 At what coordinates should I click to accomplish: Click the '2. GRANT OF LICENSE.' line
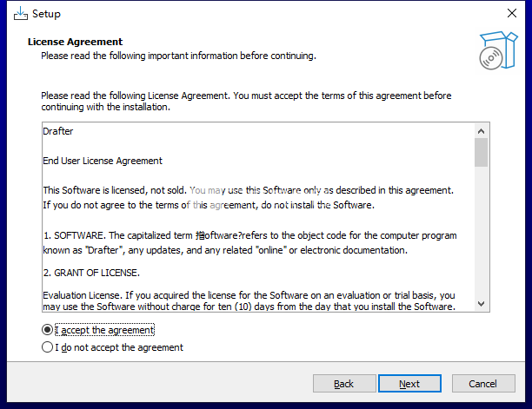(x=91, y=273)
